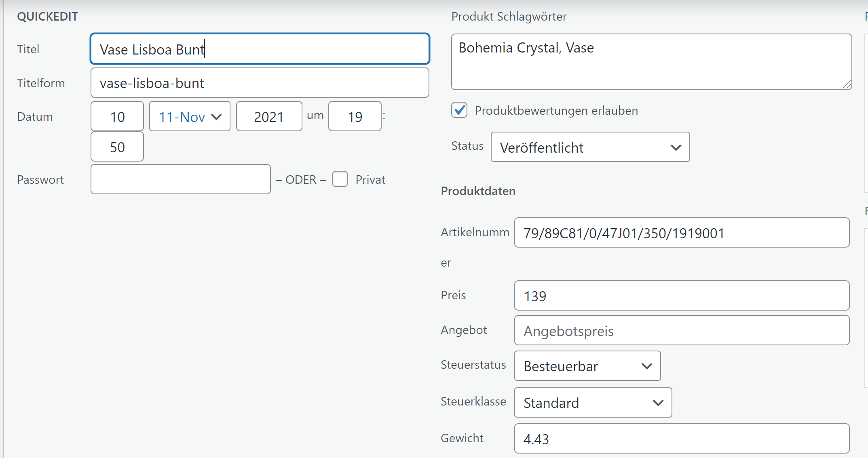Click the Privat label text
The width and height of the screenshot is (868, 458).
(x=370, y=180)
